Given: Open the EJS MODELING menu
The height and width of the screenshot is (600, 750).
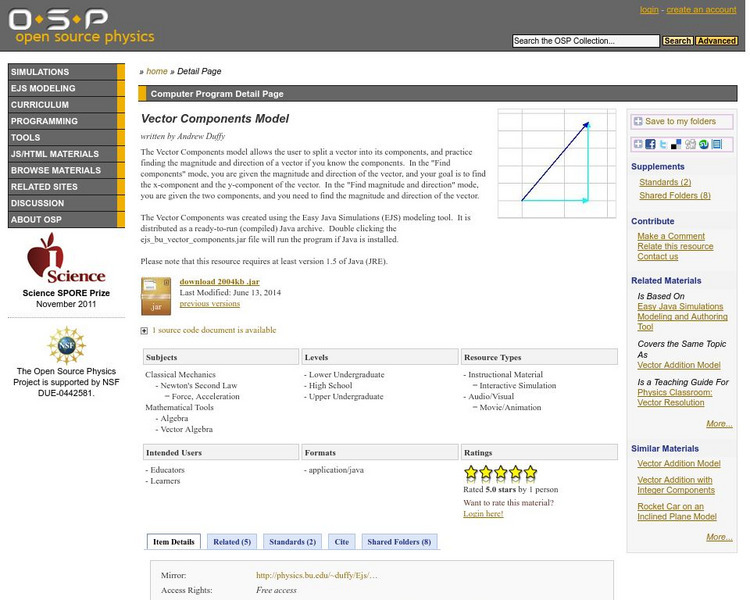Looking at the screenshot, I should tap(66, 89).
